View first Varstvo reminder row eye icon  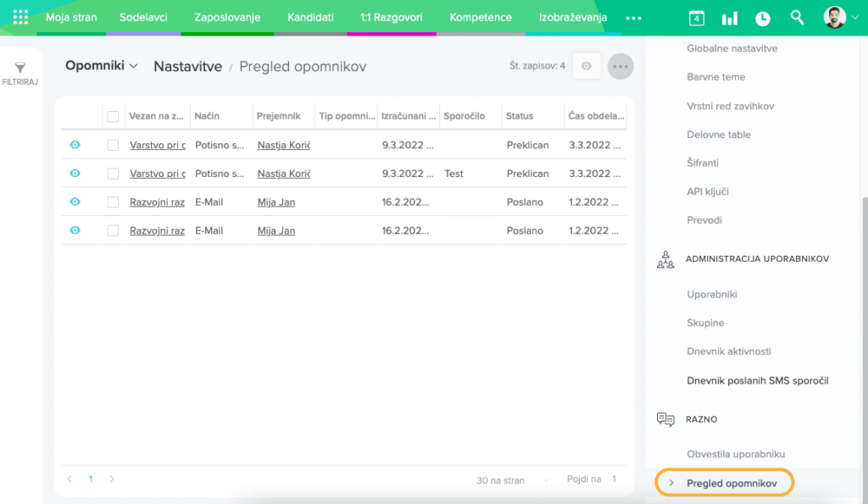(x=75, y=145)
